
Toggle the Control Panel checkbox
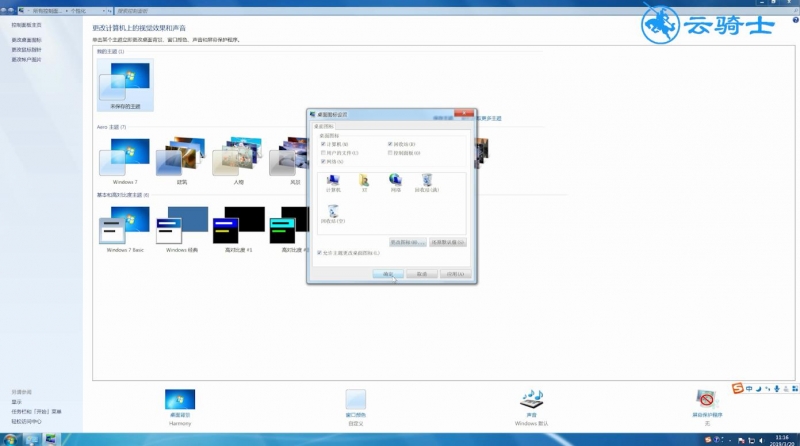coord(390,153)
